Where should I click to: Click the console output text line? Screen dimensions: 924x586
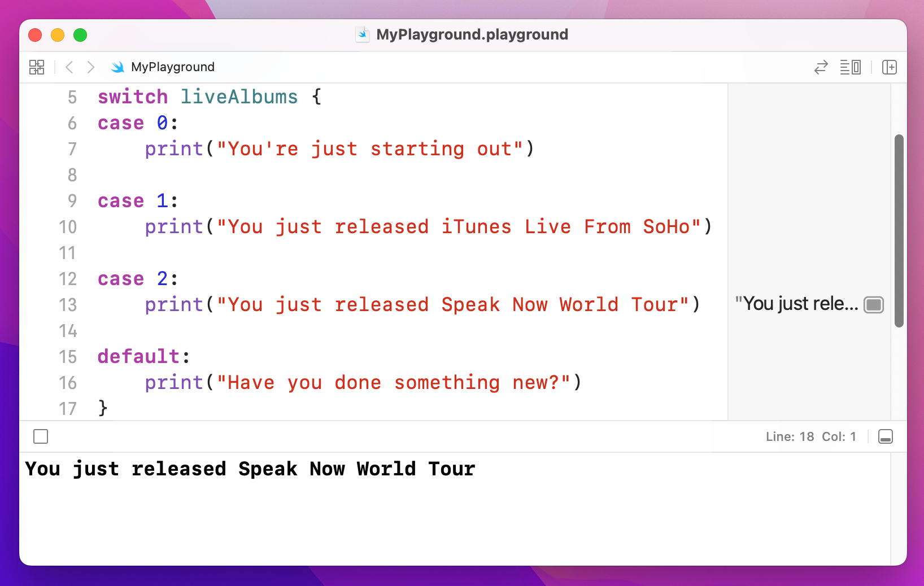(250, 469)
